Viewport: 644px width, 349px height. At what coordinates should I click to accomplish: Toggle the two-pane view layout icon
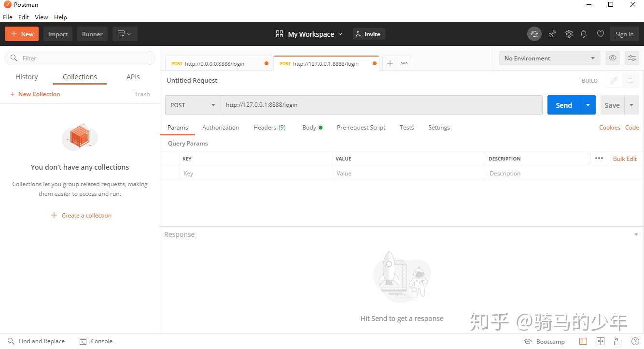click(x=600, y=341)
